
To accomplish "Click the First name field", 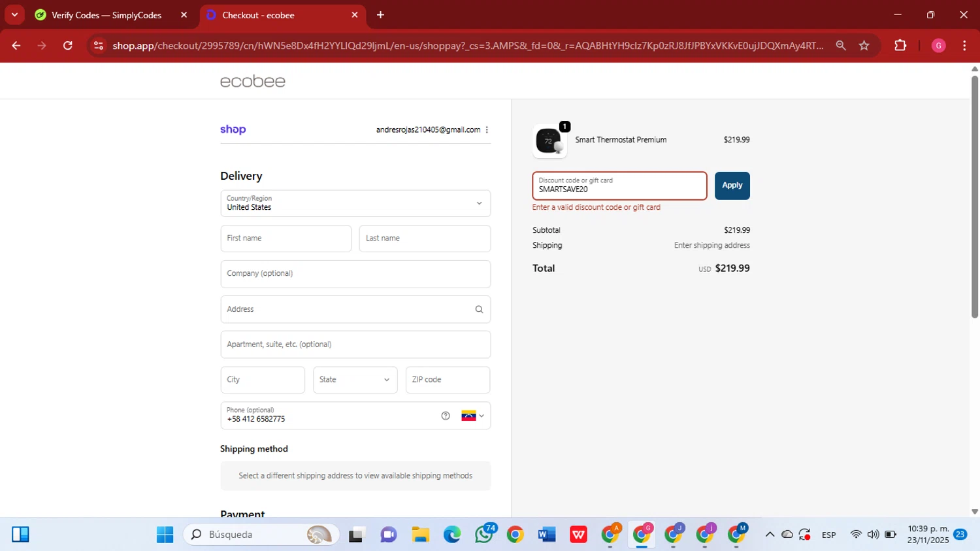I will [x=286, y=239].
